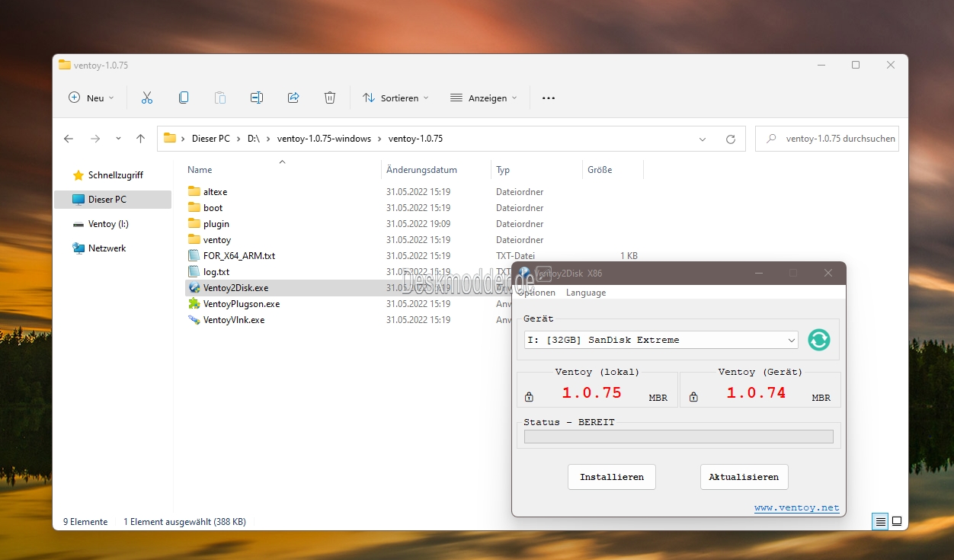Click the VentoyVlnk.exe file icon
This screenshot has width=954, height=560.
click(x=194, y=320)
